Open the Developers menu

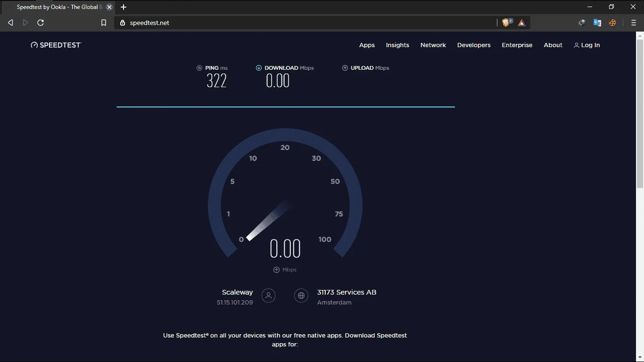click(x=474, y=45)
